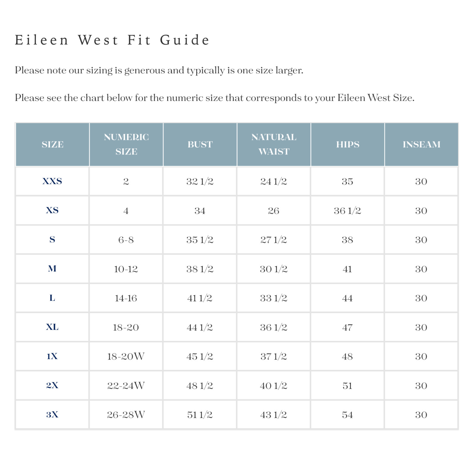Image resolution: width=476 pixels, height=476 pixels.
Task: Click the 36 1/2 hips value for XS
Action: (x=347, y=210)
